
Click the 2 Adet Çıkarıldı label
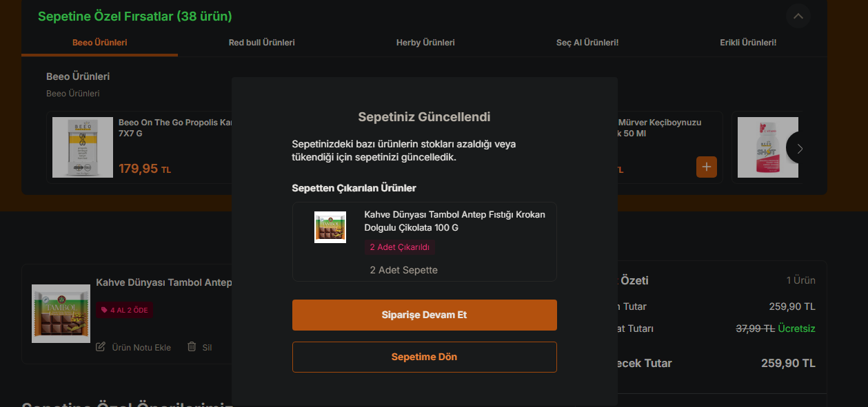coord(400,247)
